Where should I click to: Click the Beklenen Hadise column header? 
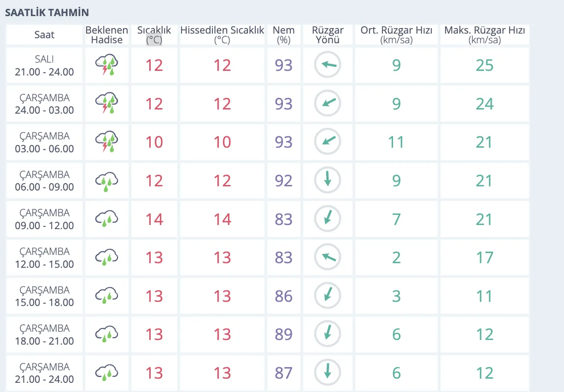[x=107, y=35]
